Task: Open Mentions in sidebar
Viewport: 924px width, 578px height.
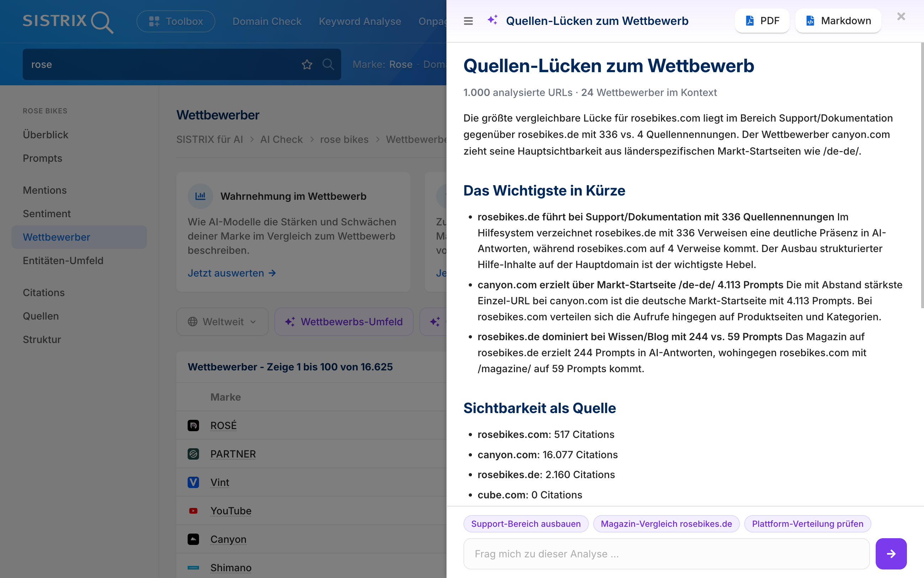Action: [45, 190]
